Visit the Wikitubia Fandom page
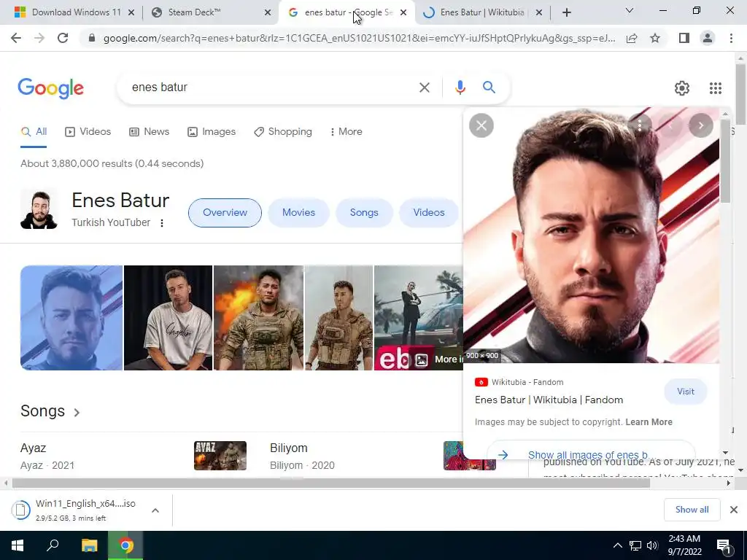This screenshot has height=560, width=747. [x=686, y=392]
